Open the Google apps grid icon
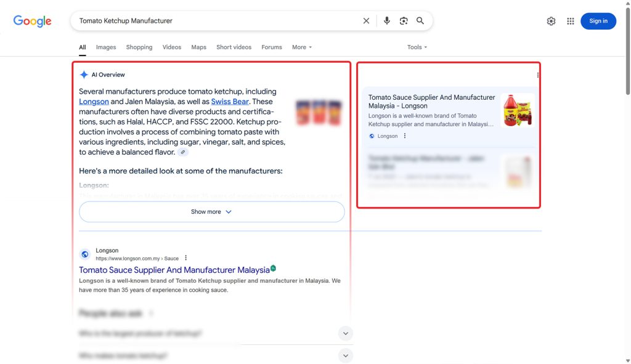The width and height of the screenshot is (631, 364). point(571,22)
